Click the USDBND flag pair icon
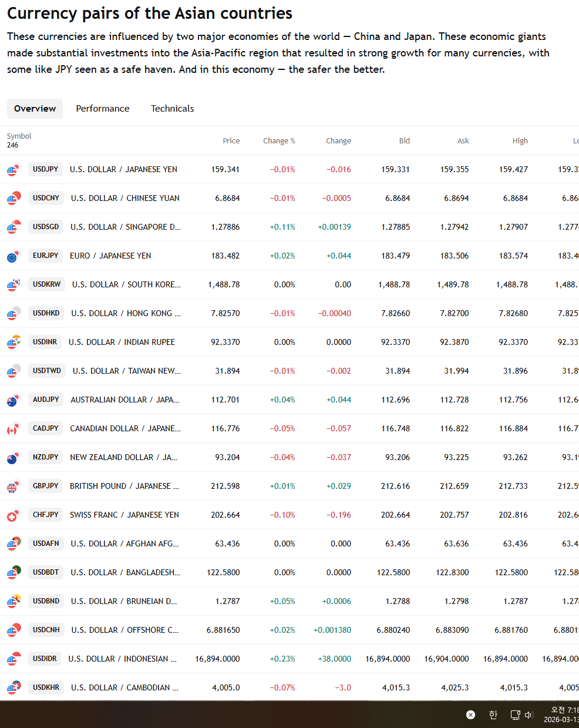Viewport: 579px width, 728px height. 14,601
